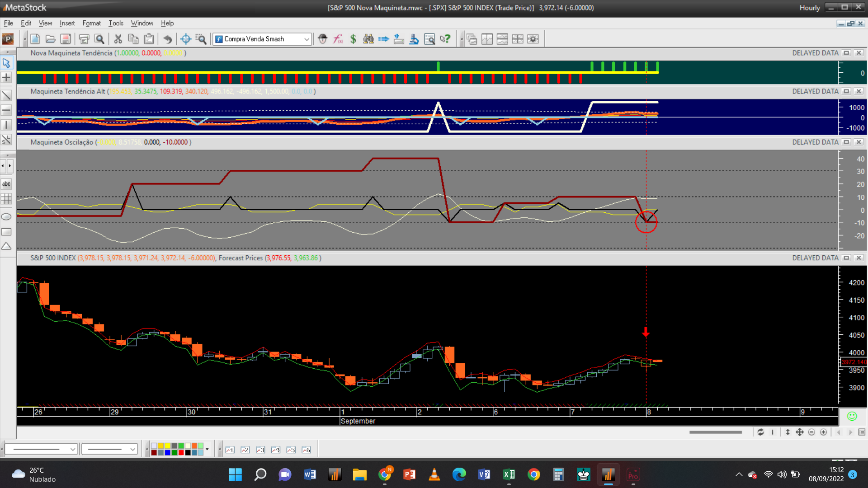
Task: Click the zoom in plus icon
Action: [x=823, y=432]
